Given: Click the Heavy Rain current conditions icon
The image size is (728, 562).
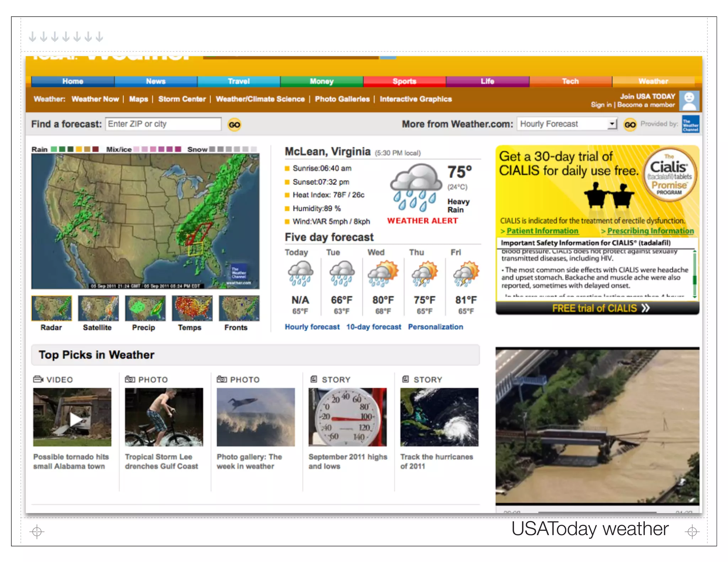Looking at the screenshot, I should [x=416, y=187].
